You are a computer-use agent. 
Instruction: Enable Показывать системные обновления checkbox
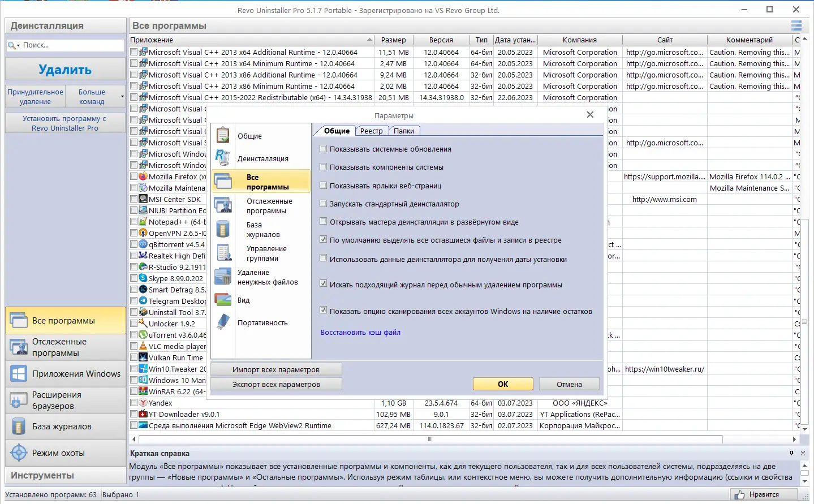pyautogui.click(x=324, y=149)
